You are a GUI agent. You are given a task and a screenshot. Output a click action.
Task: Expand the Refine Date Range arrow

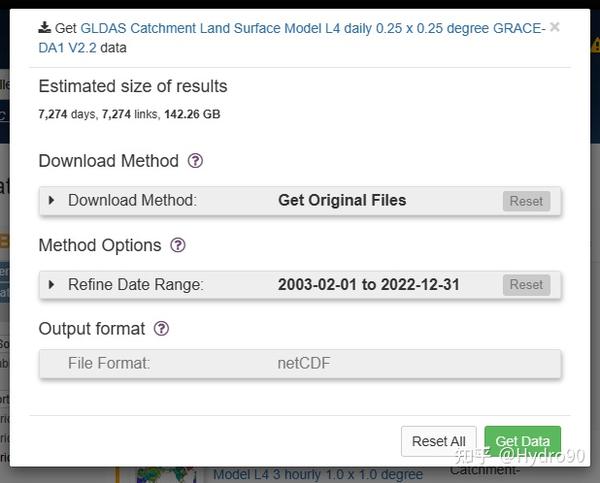point(52,284)
